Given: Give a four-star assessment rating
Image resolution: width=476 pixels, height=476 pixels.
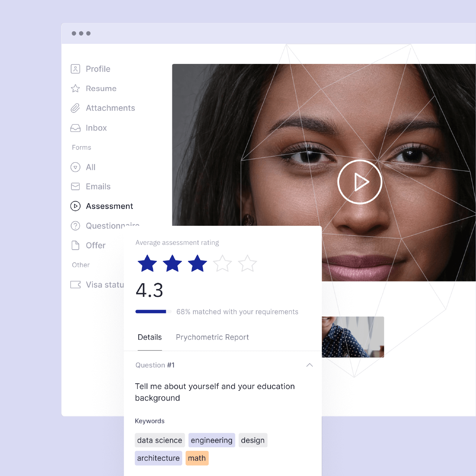Looking at the screenshot, I should [222, 263].
